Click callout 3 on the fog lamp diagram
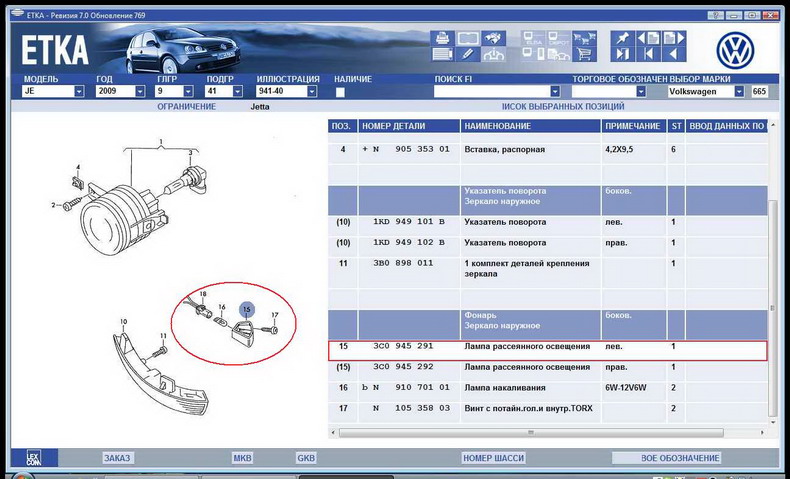 click(x=190, y=152)
